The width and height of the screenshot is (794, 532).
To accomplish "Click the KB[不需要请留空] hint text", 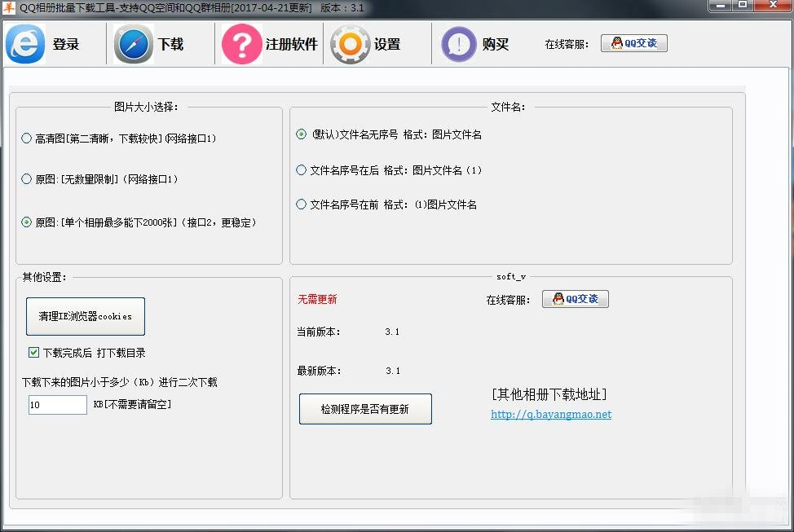I will tap(133, 404).
